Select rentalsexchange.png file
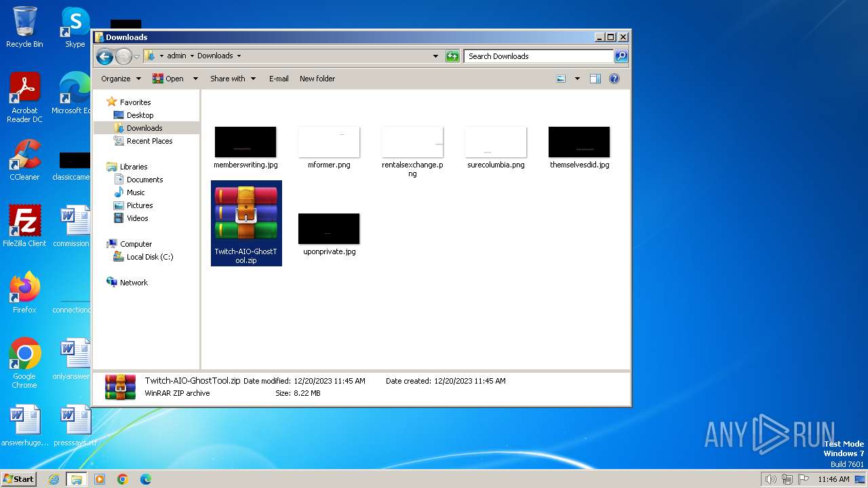Screen dimensions: 868x488 click(x=412, y=152)
